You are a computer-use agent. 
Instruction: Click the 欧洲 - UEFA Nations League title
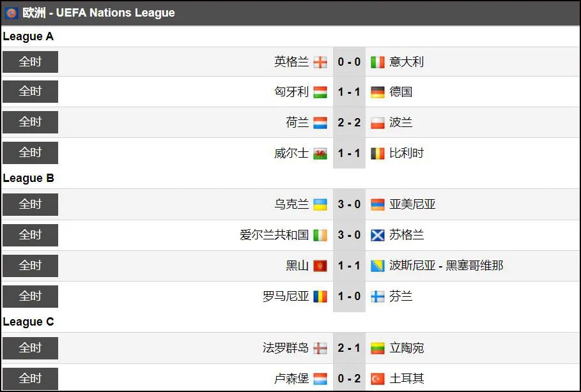coord(98,13)
